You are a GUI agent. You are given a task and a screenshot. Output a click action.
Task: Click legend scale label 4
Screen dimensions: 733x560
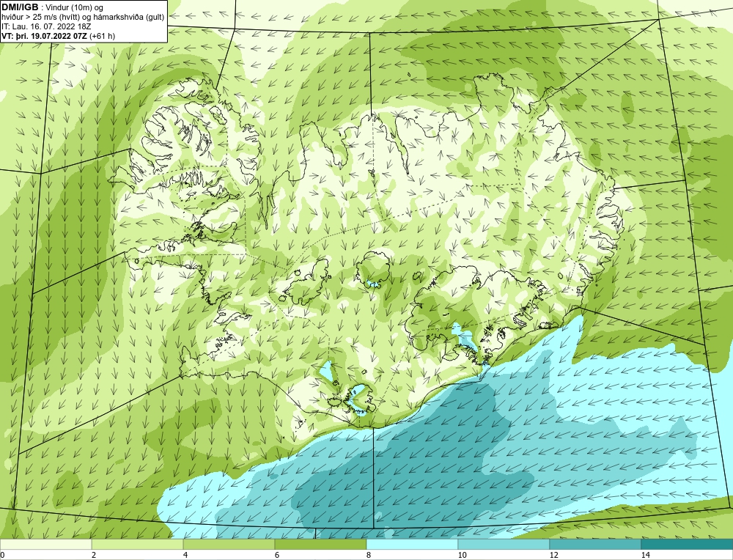(185, 555)
